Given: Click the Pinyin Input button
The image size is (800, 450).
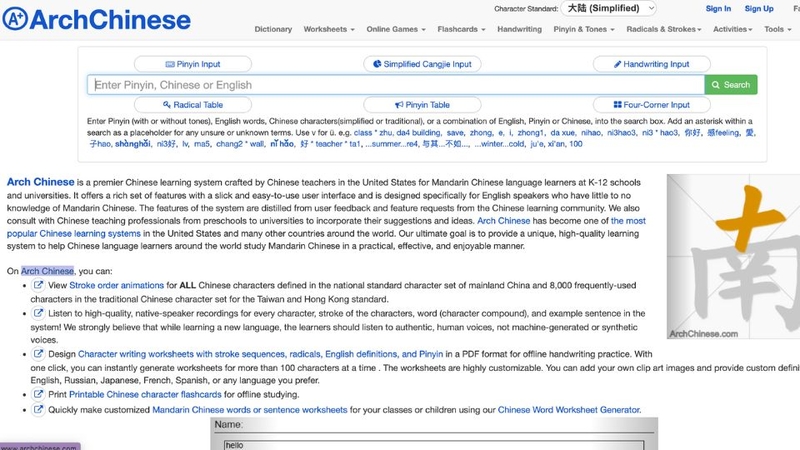Looking at the screenshot, I should coord(193,64).
